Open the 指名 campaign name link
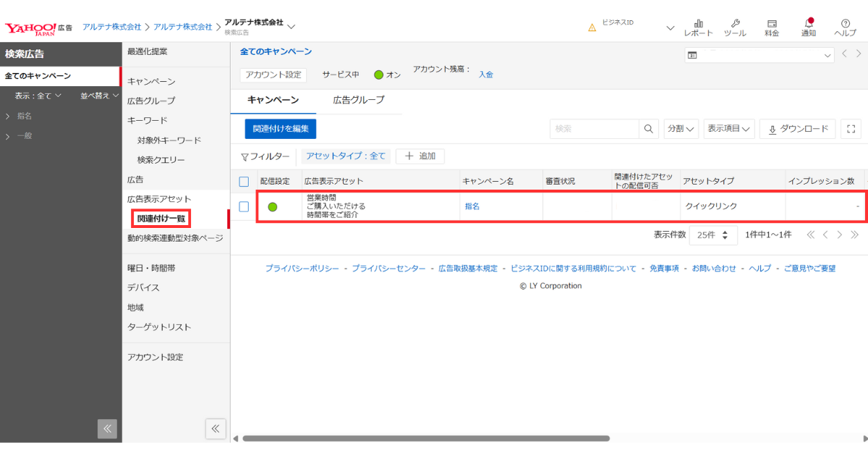Screen dimensions: 868x456 (472, 206)
